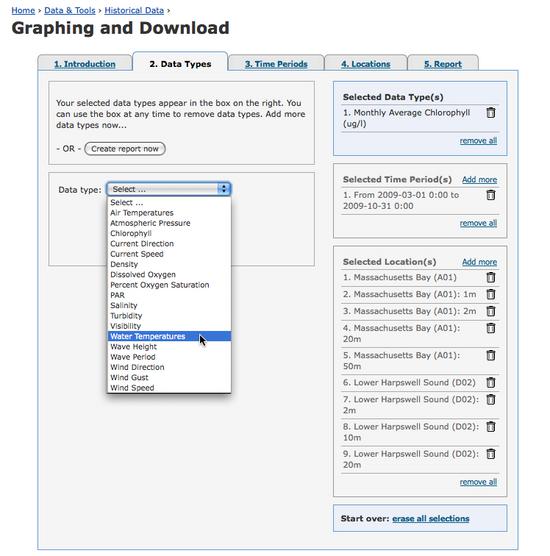Remove the 2009-03-01 time period with its trash icon

[x=491, y=195]
